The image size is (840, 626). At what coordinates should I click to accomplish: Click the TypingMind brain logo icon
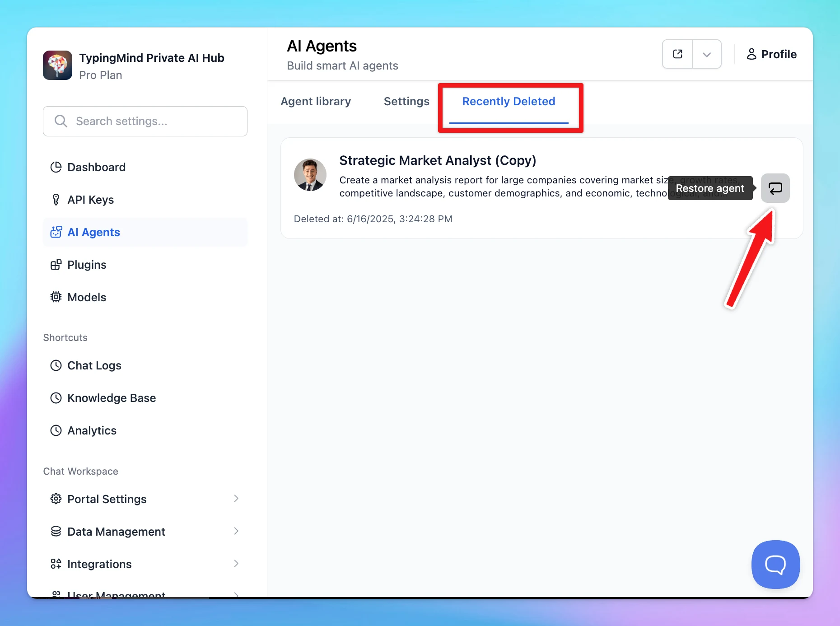click(x=57, y=65)
